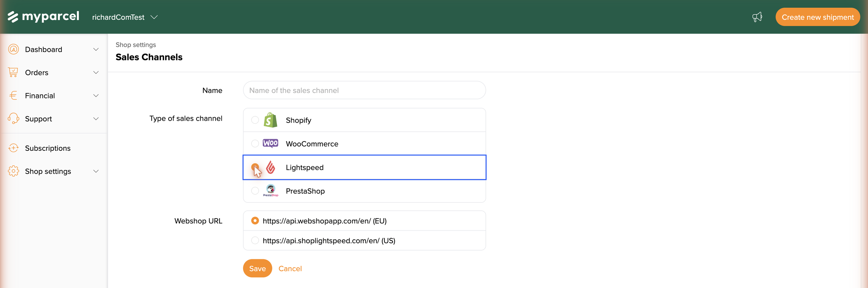Viewport: 868px width, 288px height.
Task: Select the Lightspeed radio button
Action: coord(255,167)
